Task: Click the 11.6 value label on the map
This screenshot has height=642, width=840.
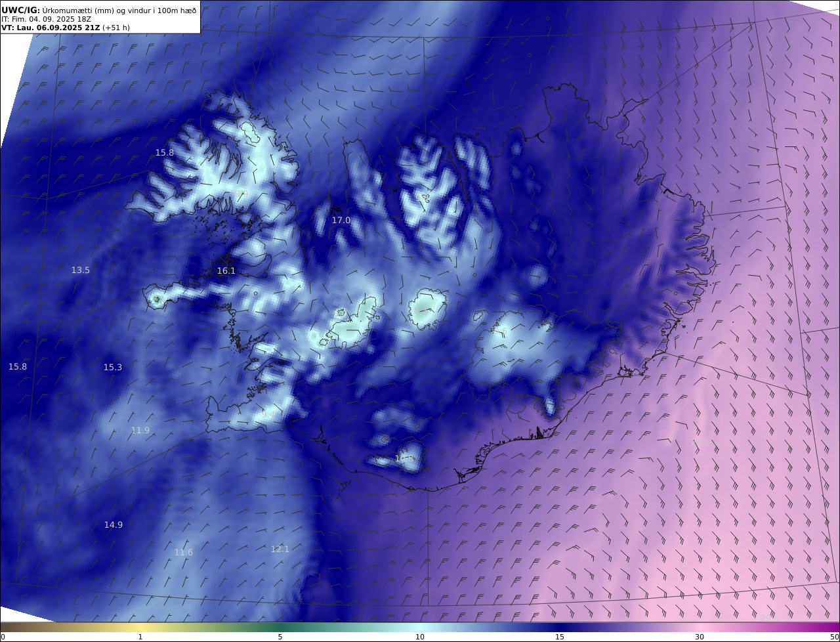Action: tap(184, 553)
